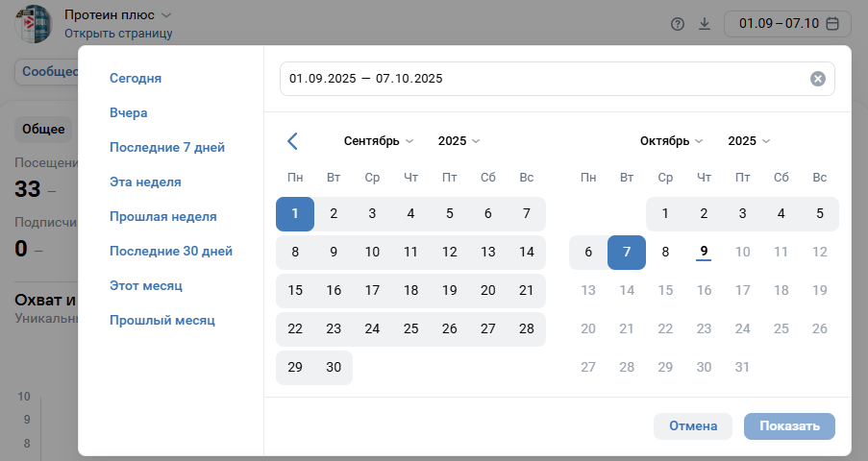This screenshot has width=868, height=461.
Task: Open the Открыть страницу link
Action: (x=118, y=34)
